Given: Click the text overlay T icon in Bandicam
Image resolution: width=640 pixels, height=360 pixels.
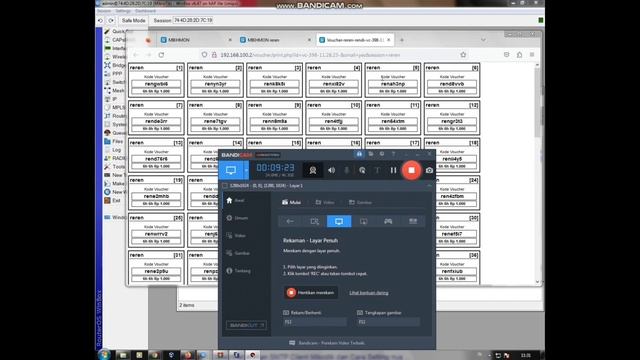Looking at the screenshot, I should pos(378,170).
